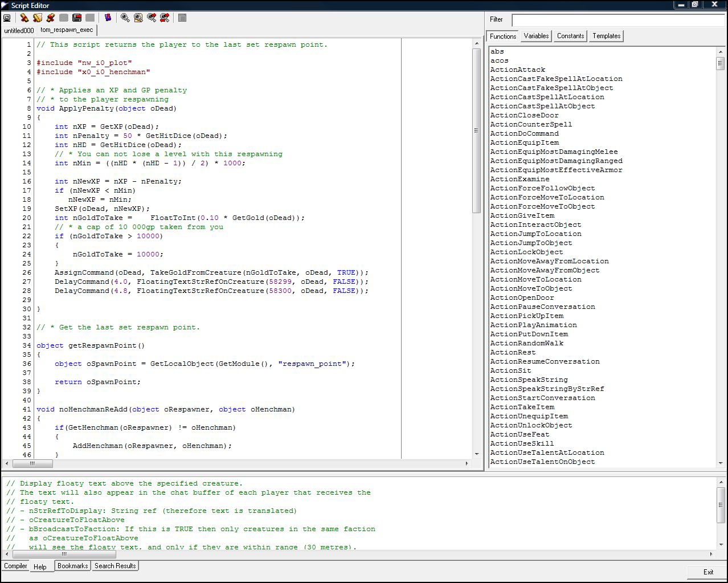Open the Bookmarks tab
728x583 pixels.
(73, 566)
